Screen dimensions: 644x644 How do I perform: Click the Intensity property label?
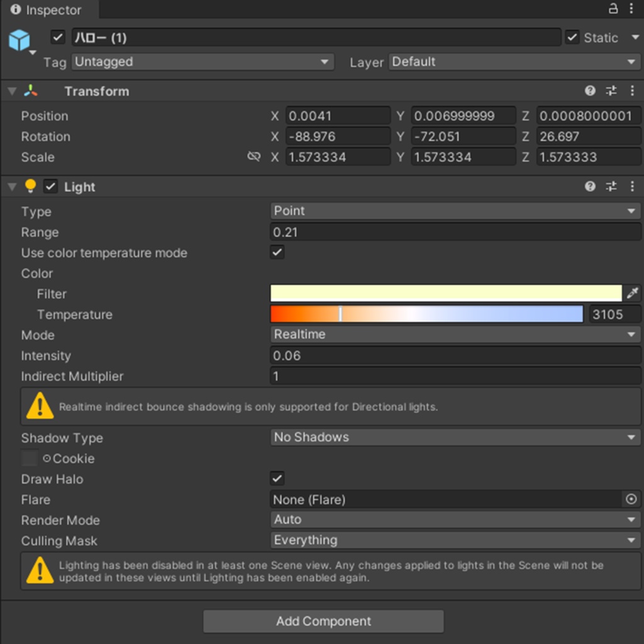click(46, 356)
